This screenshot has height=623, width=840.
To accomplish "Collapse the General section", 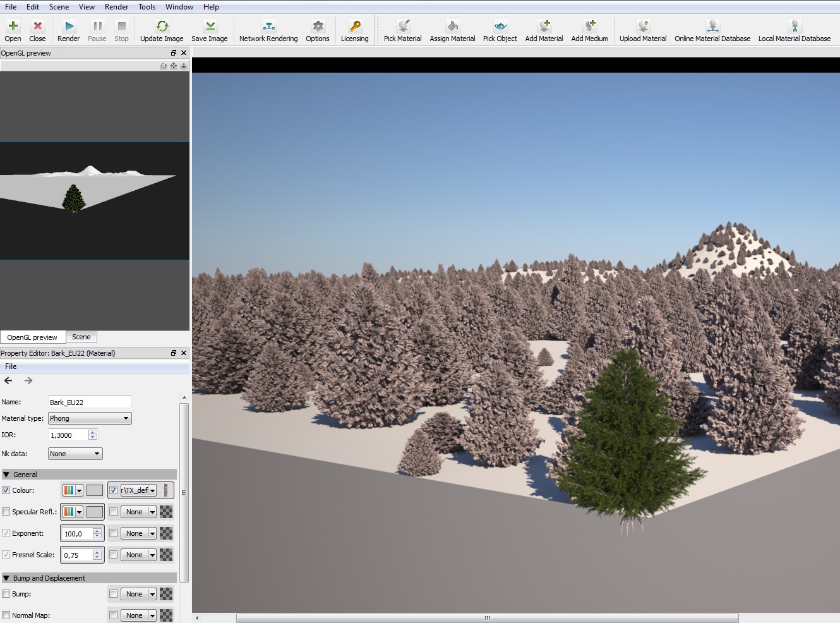I will pos(6,475).
